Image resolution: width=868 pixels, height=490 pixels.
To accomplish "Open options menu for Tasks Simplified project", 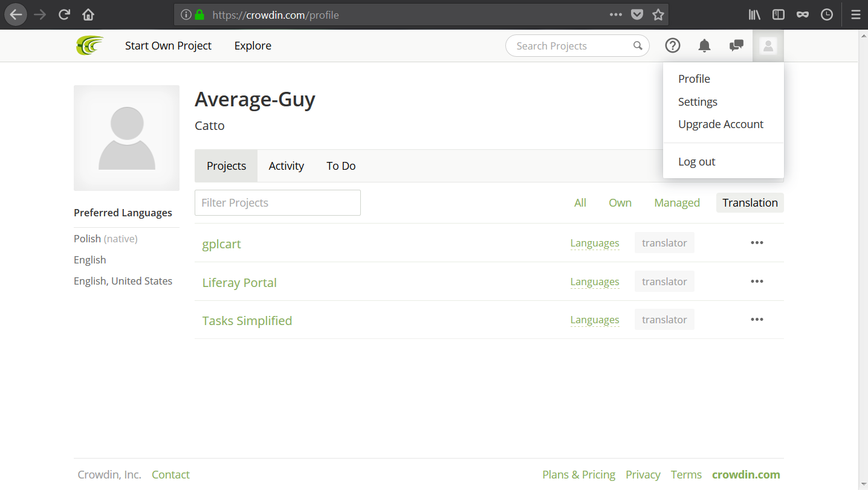I will coord(757,320).
